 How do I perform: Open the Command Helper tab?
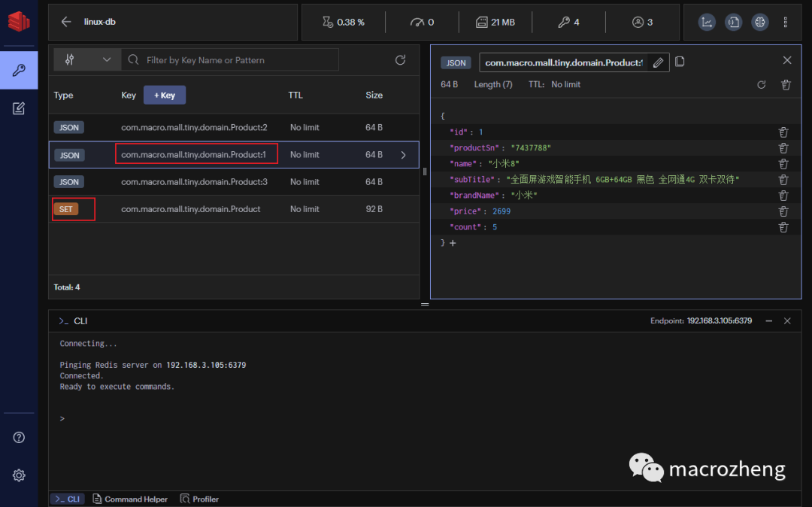(x=130, y=499)
